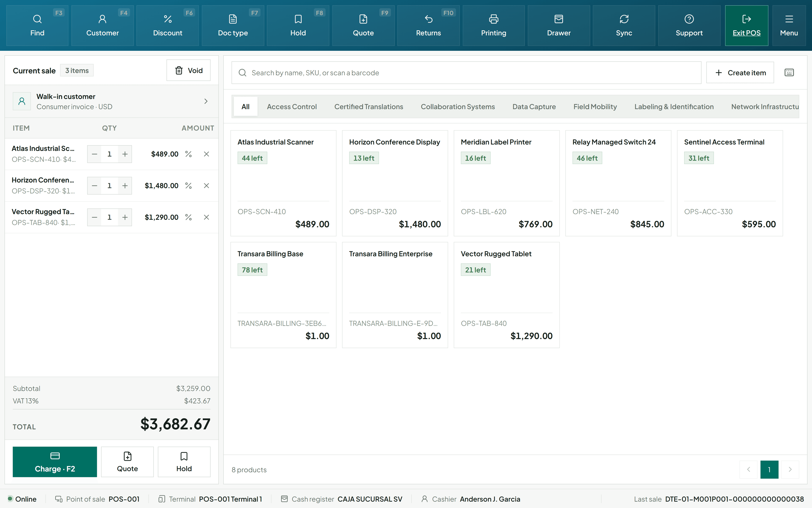Switch to Field Mobility category

595,106
